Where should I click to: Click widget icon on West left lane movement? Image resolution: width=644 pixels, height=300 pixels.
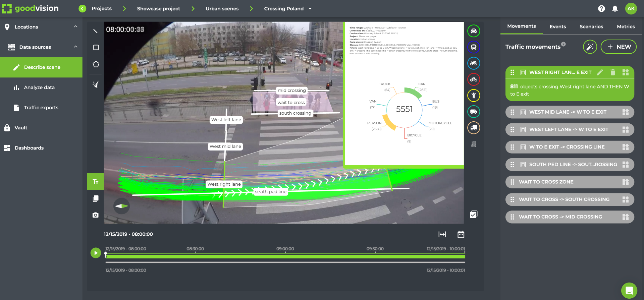(626, 129)
